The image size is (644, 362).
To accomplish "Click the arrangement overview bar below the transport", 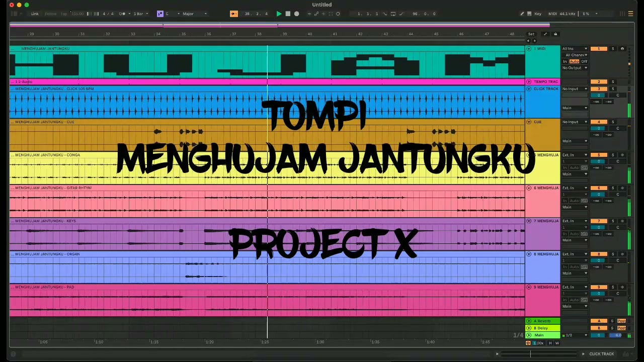I will [280, 24].
